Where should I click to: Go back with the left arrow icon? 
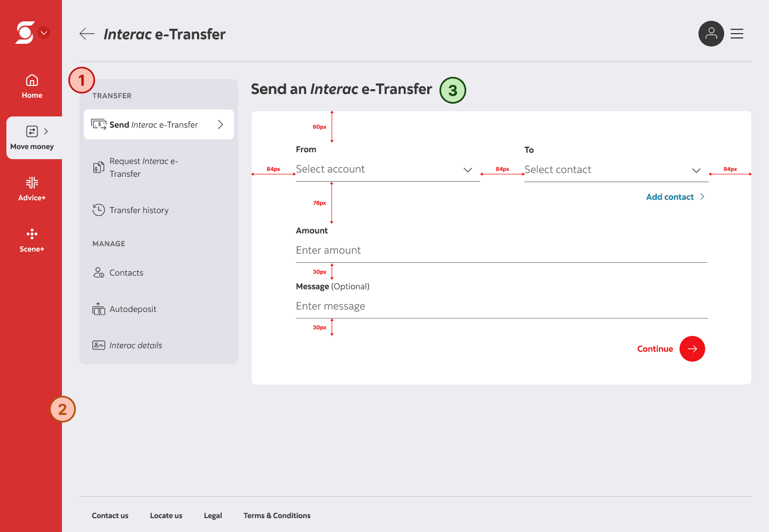87,34
